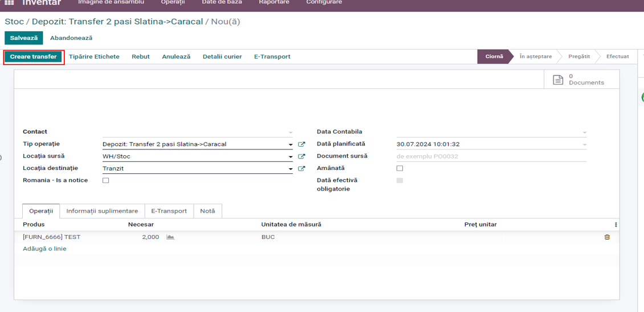Sort by Produs column header
644x312 pixels.
pos(34,224)
